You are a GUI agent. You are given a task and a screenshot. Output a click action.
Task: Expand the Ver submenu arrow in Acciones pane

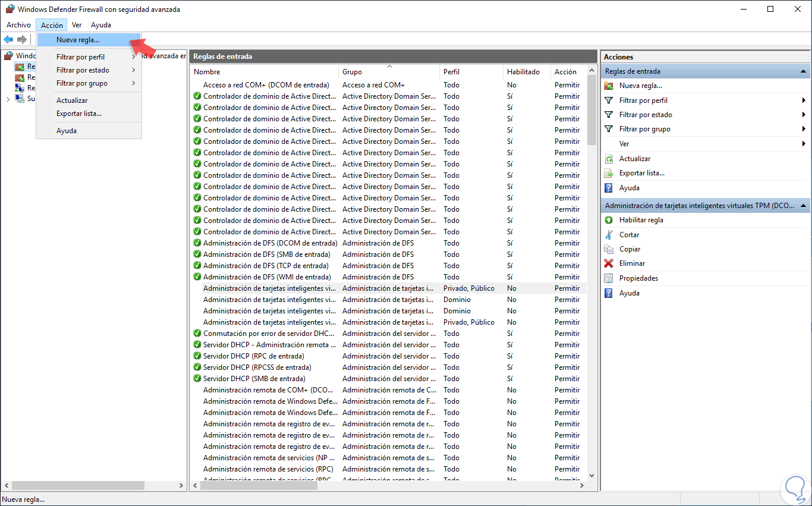(804, 144)
